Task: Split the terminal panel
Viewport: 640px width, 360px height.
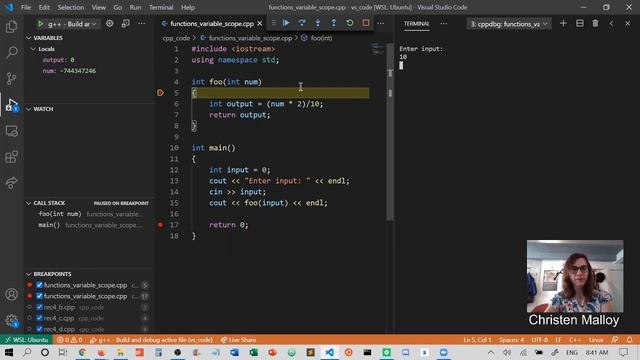Action: pos(580,24)
